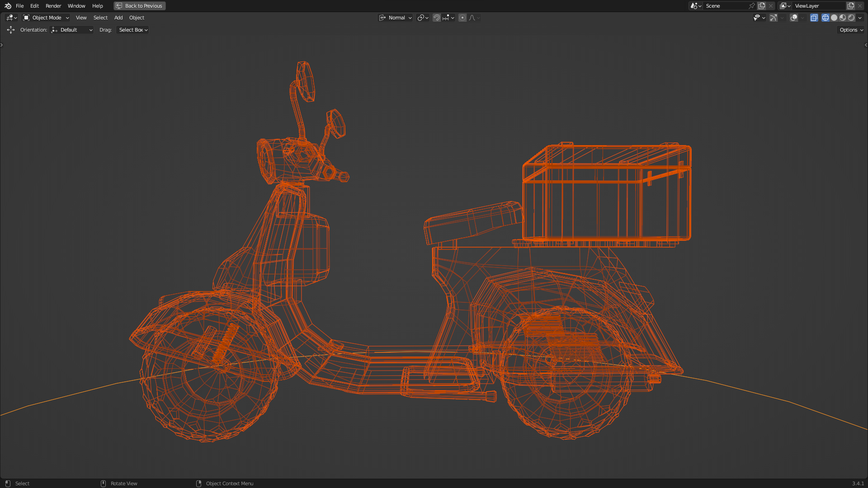
Task: Toggle X-ray display
Action: coord(814,18)
